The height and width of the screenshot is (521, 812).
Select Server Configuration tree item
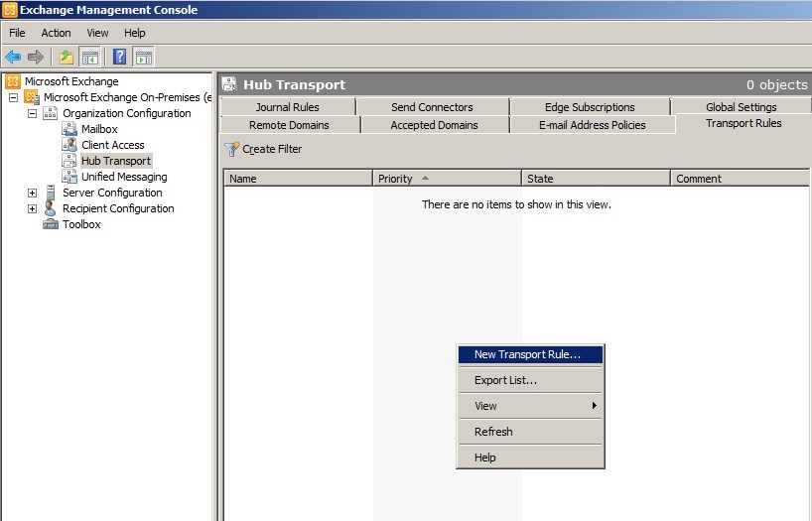coord(112,193)
